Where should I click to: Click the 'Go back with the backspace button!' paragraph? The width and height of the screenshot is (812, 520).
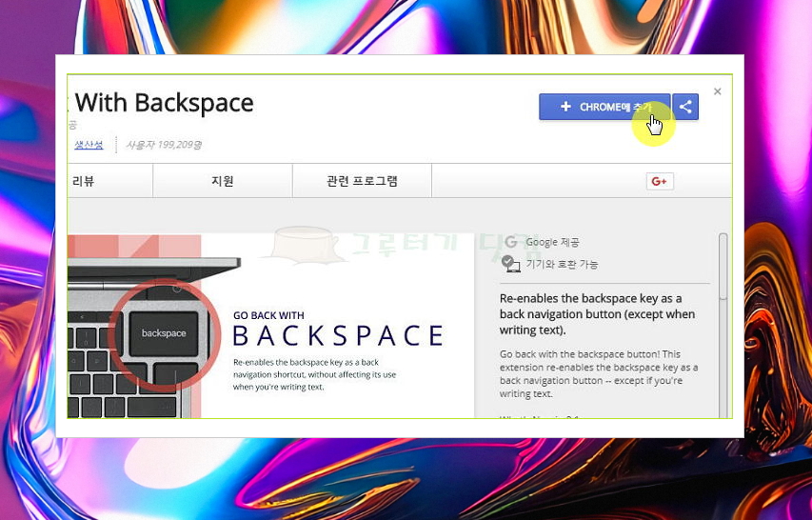(599, 374)
